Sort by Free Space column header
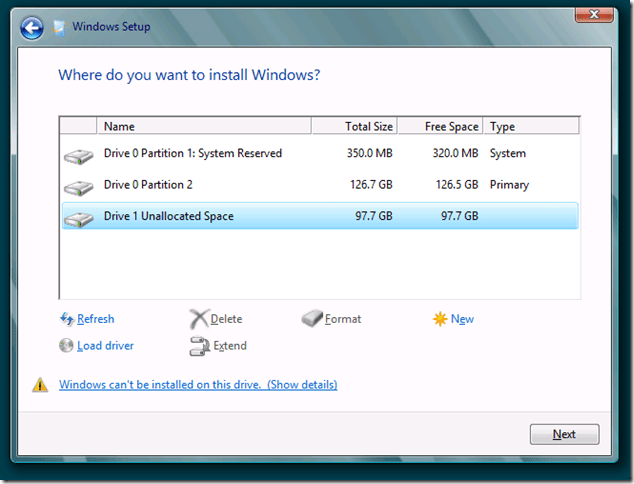Image resolution: width=634 pixels, height=484 pixels. click(440, 127)
